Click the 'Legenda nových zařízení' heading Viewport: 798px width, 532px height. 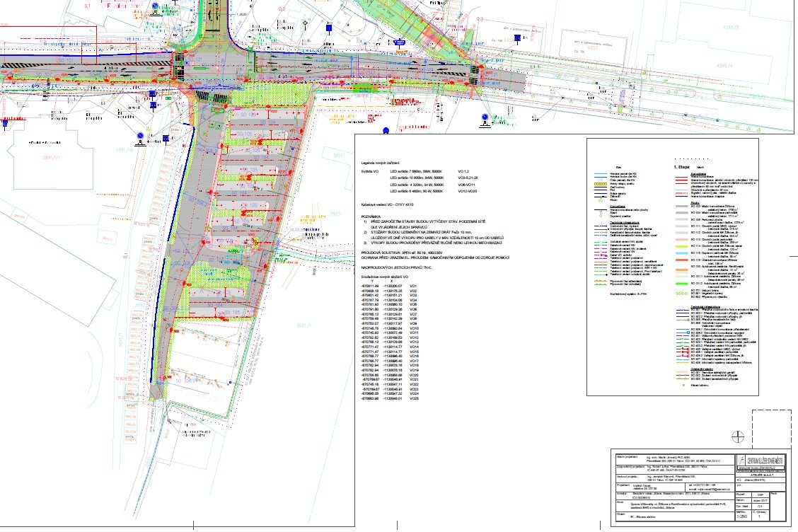[x=386, y=162]
